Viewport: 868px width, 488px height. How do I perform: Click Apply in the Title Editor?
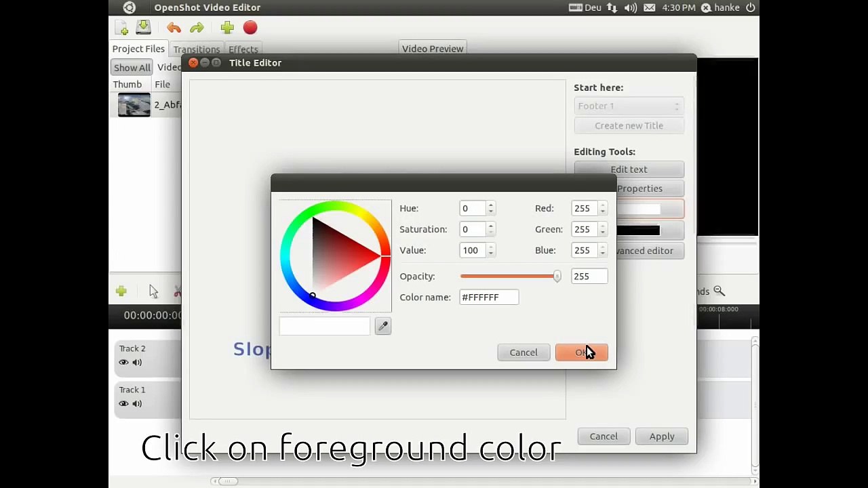click(x=662, y=436)
